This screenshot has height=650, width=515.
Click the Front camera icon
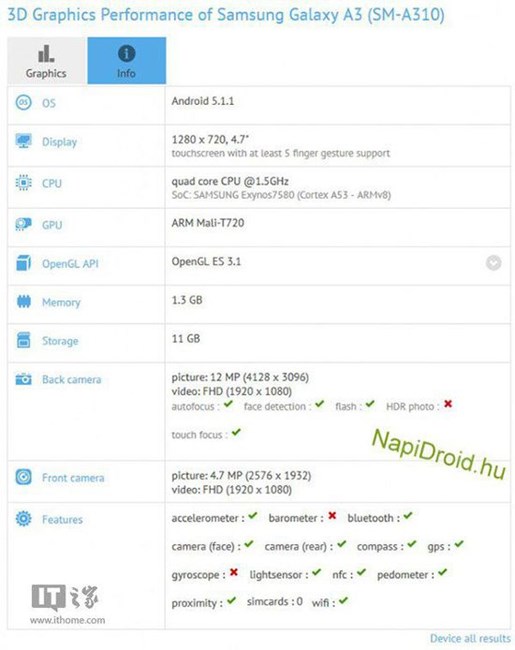coord(23,477)
